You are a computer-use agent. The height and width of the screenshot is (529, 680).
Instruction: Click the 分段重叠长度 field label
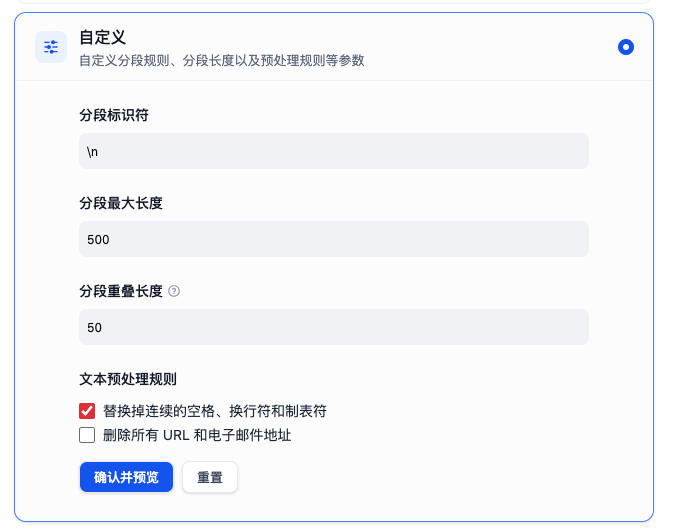[x=121, y=291]
